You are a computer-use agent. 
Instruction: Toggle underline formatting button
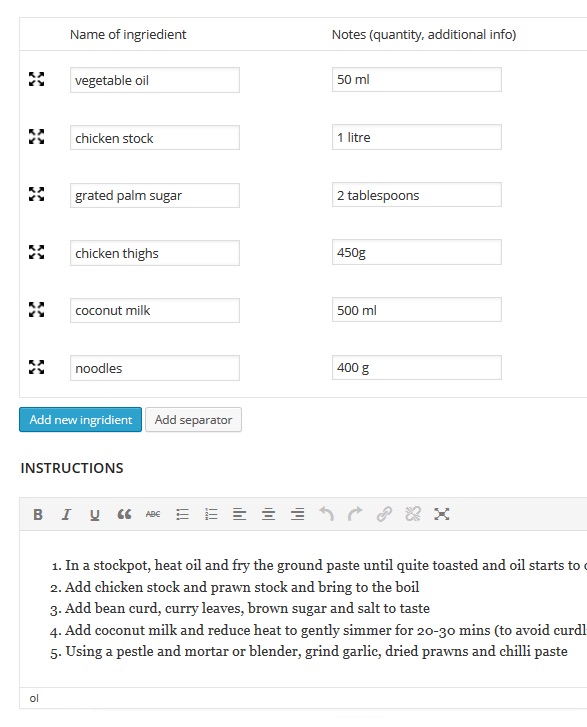(x=95, y=514)
